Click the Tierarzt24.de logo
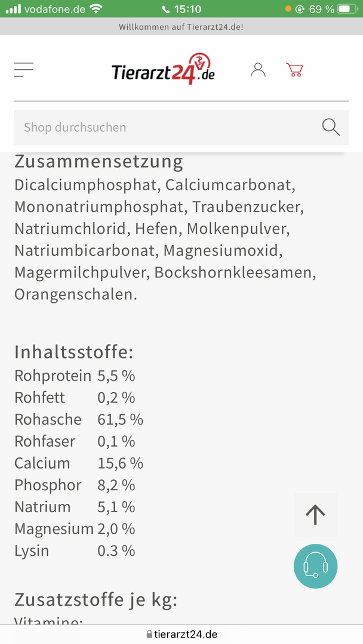363x644 pixels. (x=163, y=70)
